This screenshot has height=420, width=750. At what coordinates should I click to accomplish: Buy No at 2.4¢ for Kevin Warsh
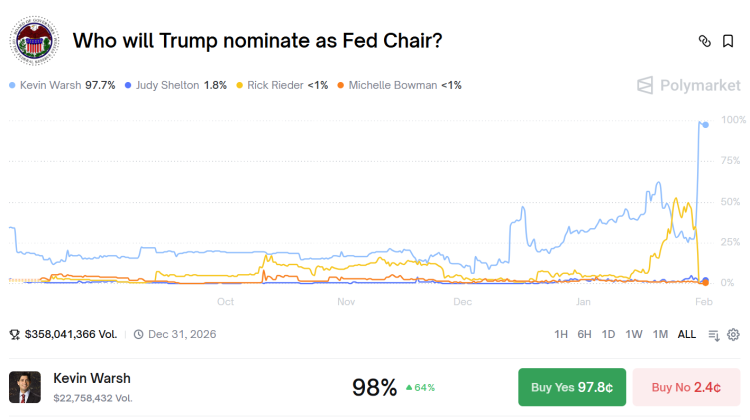click(x=686, y=387)
